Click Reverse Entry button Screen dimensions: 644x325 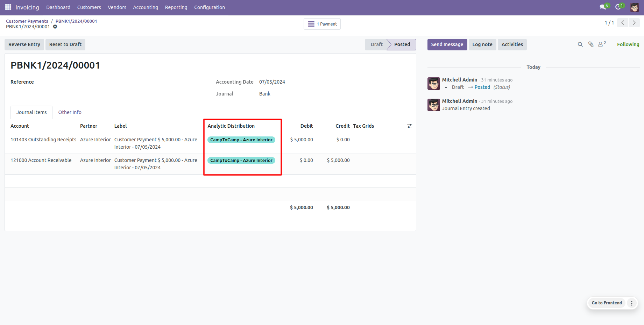tap(24, 44)
